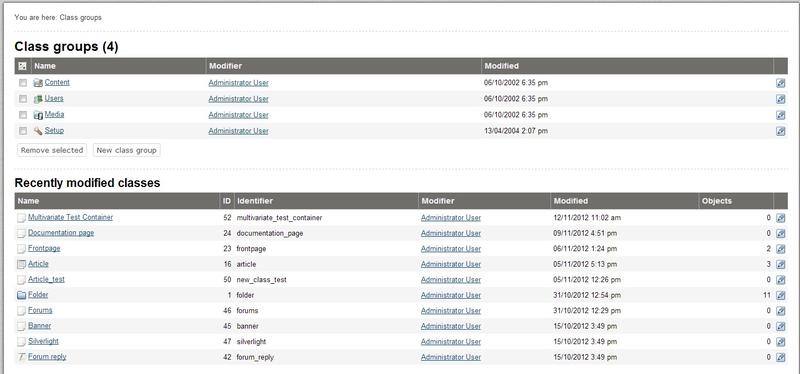Click the Remove selected button
The image size is (800, 374).
pos(52,150)
